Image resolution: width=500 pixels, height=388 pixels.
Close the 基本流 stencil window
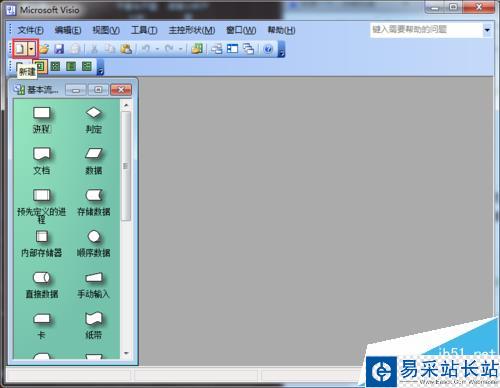coord(121,90)
